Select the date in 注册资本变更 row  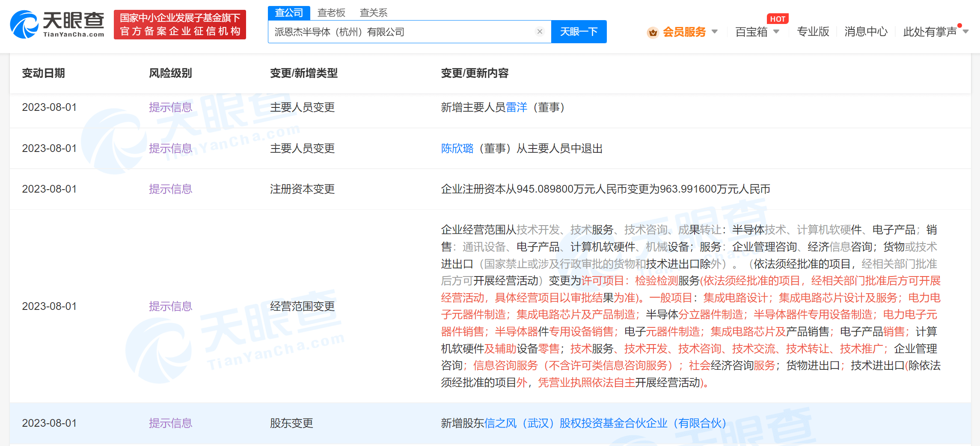point(49,189)
